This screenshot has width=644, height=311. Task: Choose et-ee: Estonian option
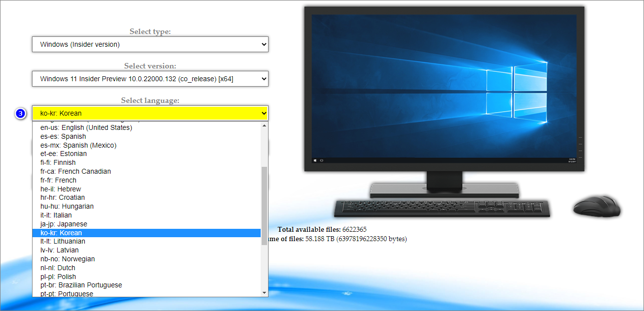[146, 154]
